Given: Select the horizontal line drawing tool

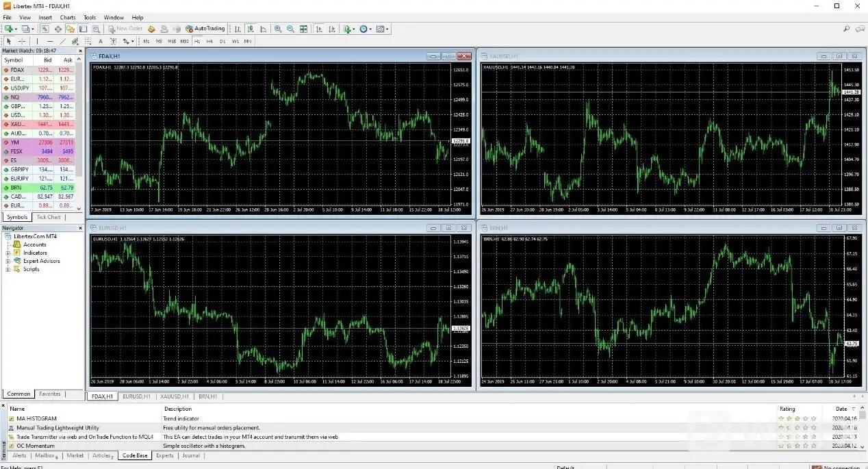Looking at the screenshot, I should click(49, 42).
